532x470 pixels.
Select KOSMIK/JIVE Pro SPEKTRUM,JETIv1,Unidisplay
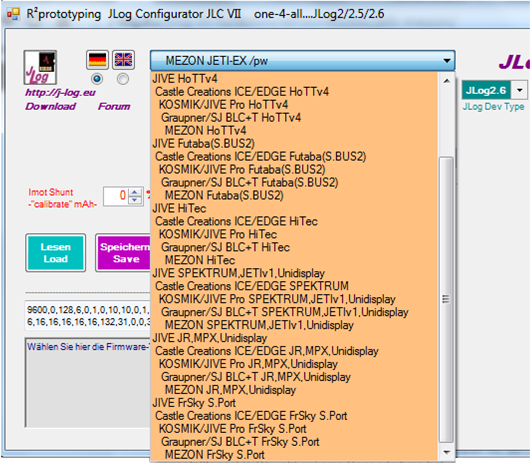tap(294, 299)
